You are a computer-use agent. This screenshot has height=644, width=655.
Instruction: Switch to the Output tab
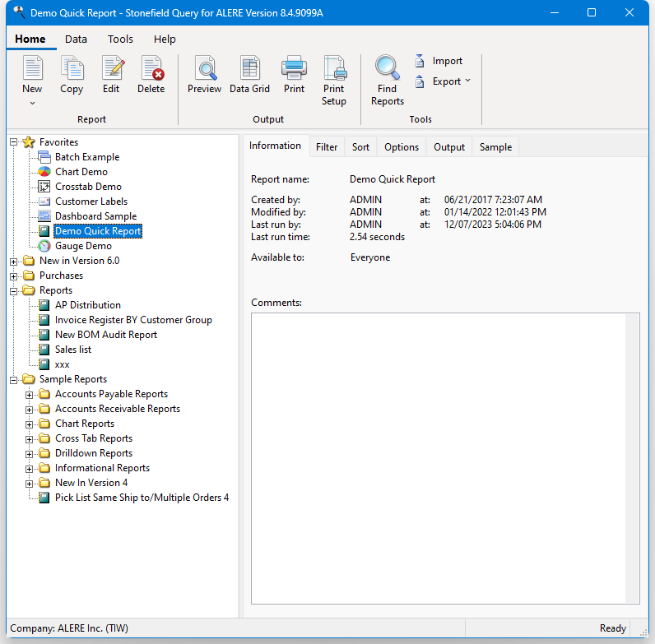point(449,147)
